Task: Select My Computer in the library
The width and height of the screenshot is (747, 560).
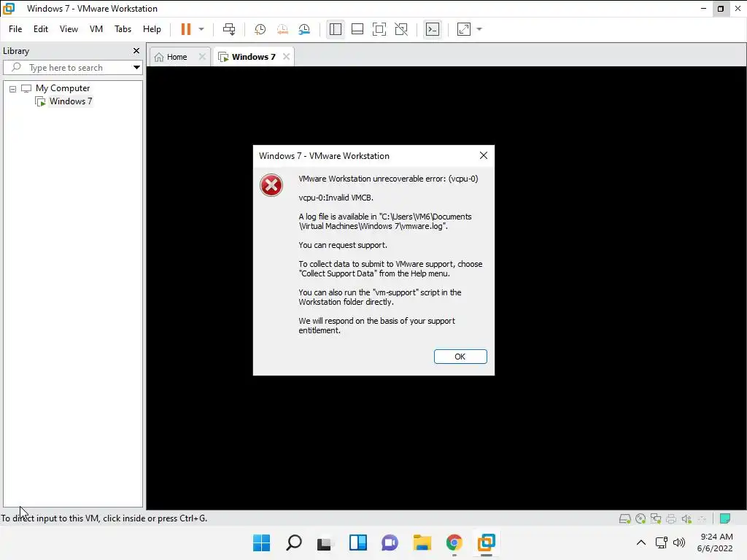Action: 63,88
